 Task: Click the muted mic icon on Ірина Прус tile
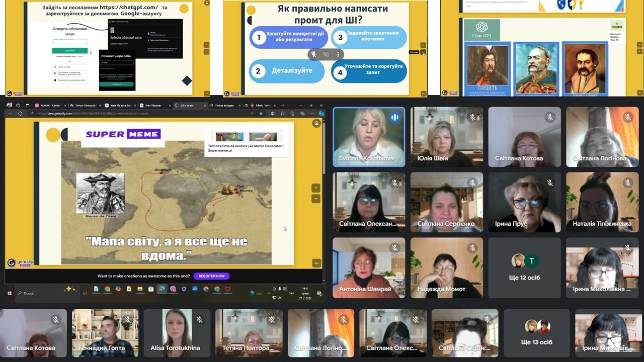550,183
